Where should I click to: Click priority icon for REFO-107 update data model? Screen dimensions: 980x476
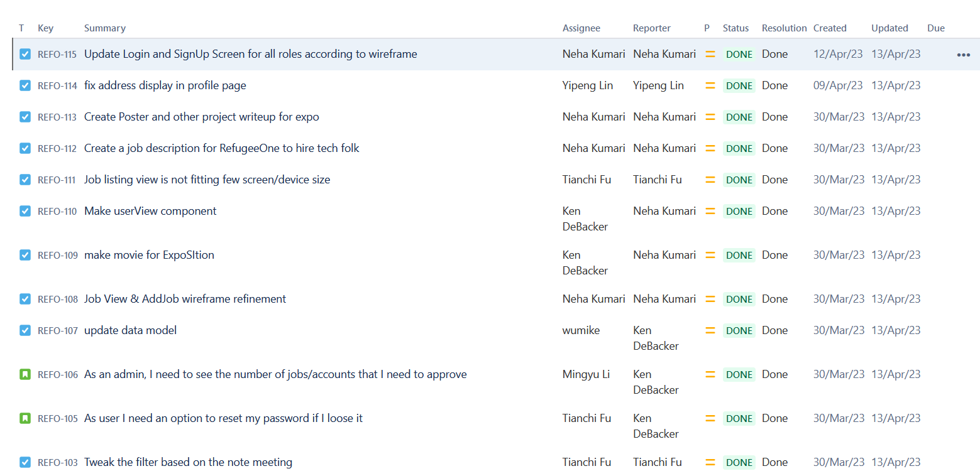[x=710, y=330]
